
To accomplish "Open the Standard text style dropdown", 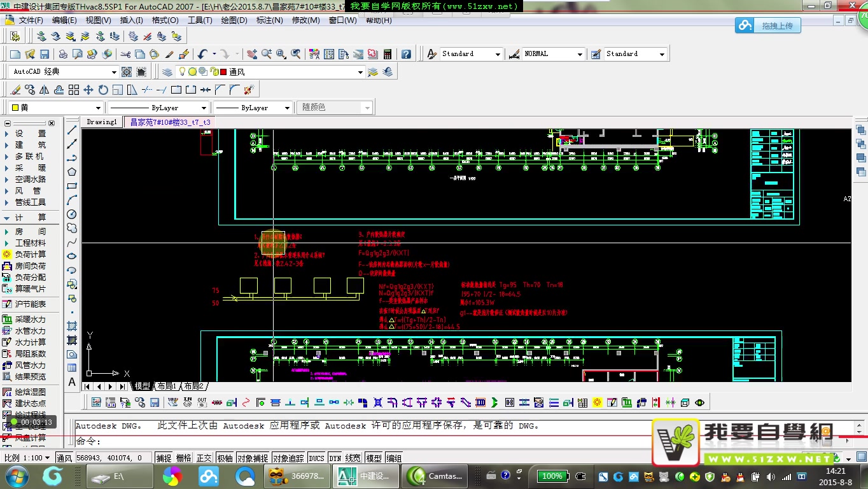I will point(498,54).
